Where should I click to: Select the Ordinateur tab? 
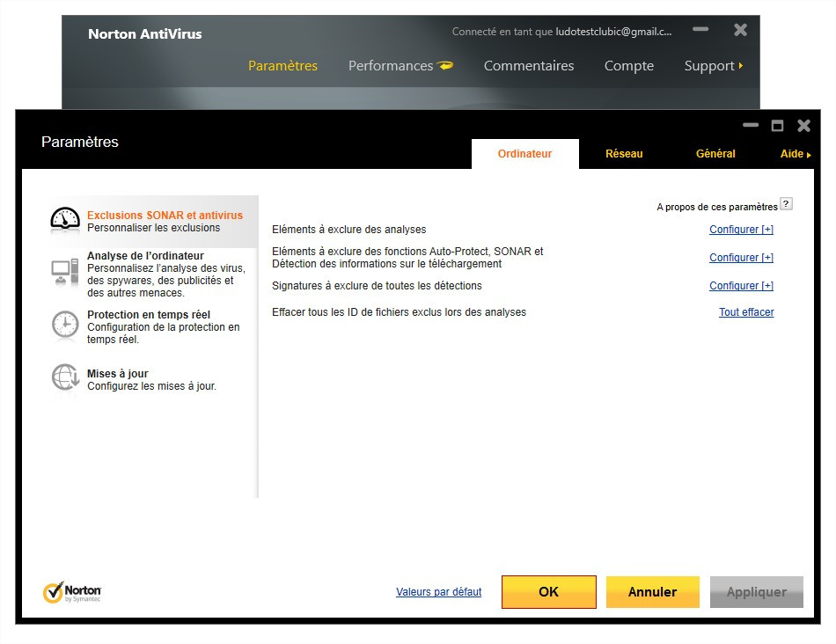[525, 154]
